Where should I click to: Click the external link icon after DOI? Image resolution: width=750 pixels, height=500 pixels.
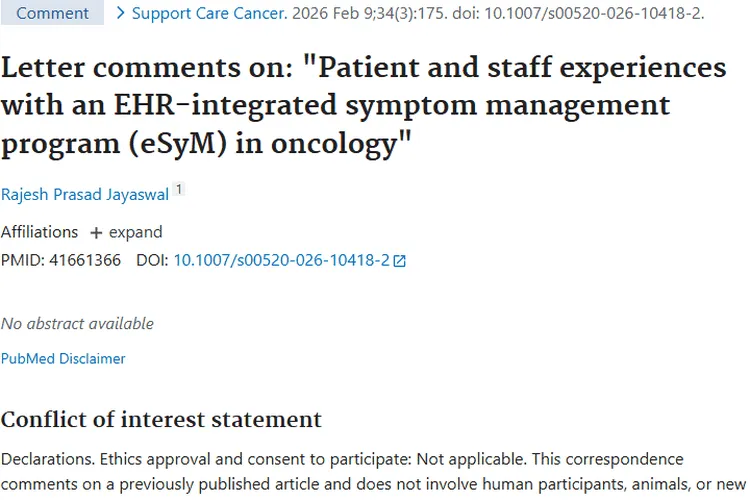[x=400, y=261]
